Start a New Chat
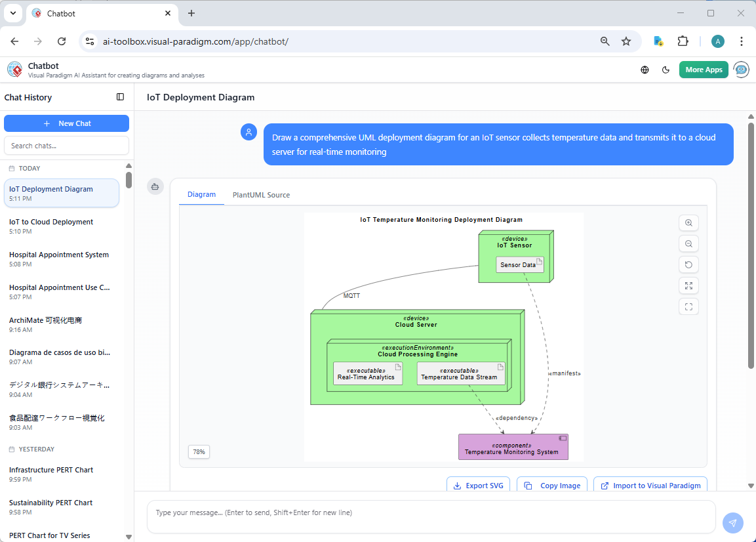This screenshot has width=756, height=542. coord(66,123)
